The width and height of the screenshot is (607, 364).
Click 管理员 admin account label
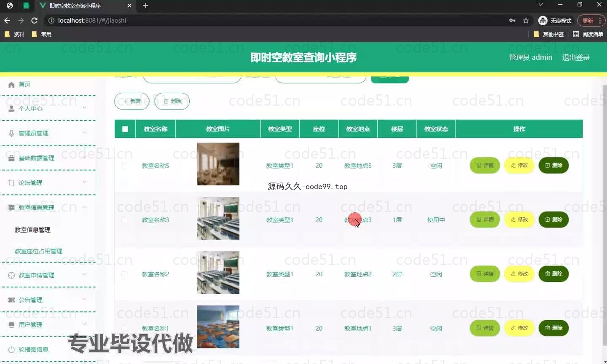(530, 57)
